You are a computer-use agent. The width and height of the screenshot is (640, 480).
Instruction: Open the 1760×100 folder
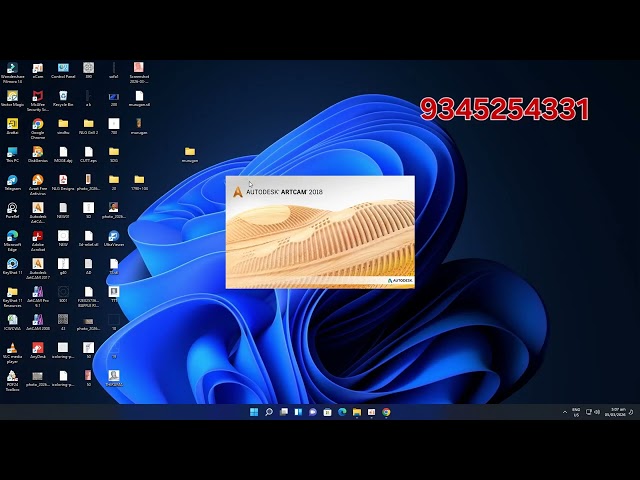[139, 183]
